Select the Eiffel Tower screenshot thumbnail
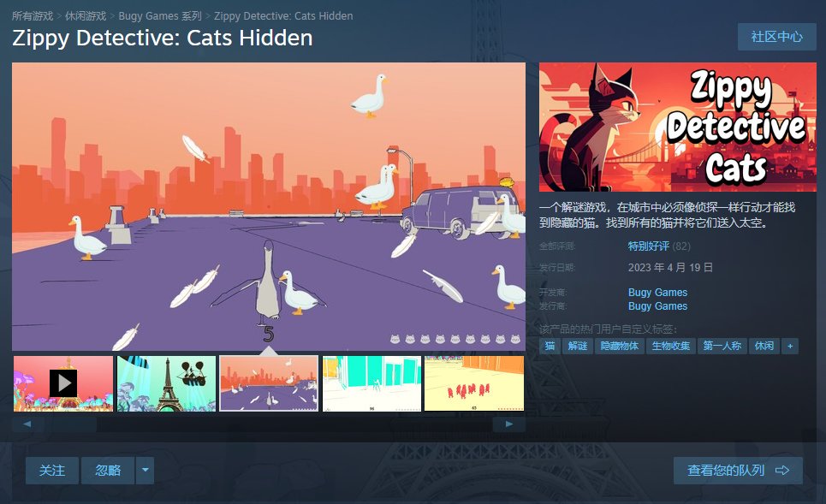826x504 pixels. [x=166, y=383]
